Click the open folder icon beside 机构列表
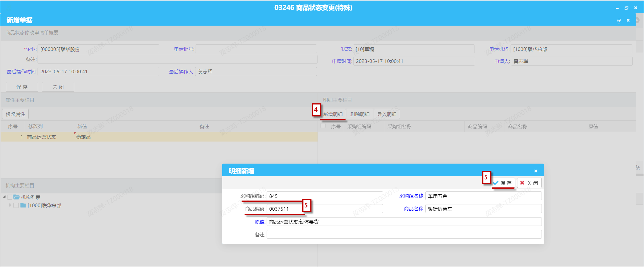 (16, 197)
